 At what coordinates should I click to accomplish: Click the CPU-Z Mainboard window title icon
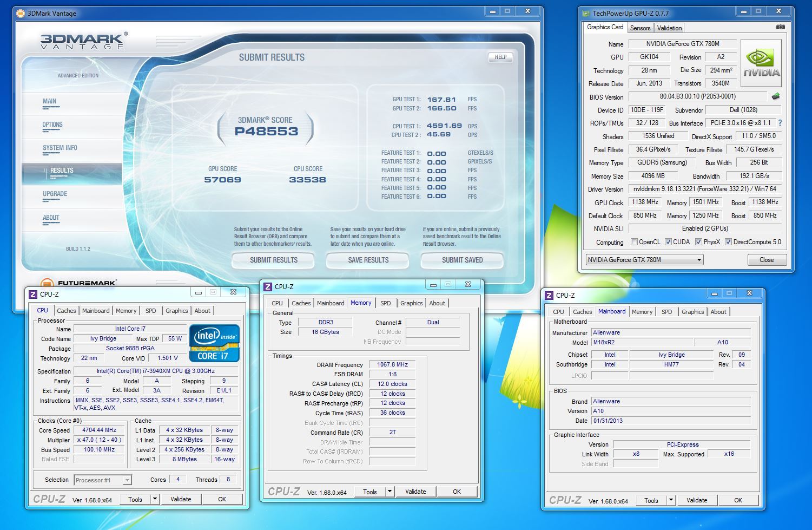point(549,295)
